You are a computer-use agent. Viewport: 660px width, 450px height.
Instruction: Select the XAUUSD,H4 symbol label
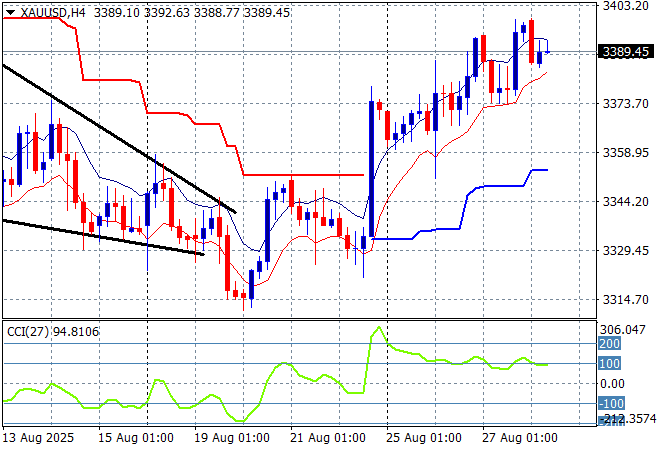pos(53,13)
